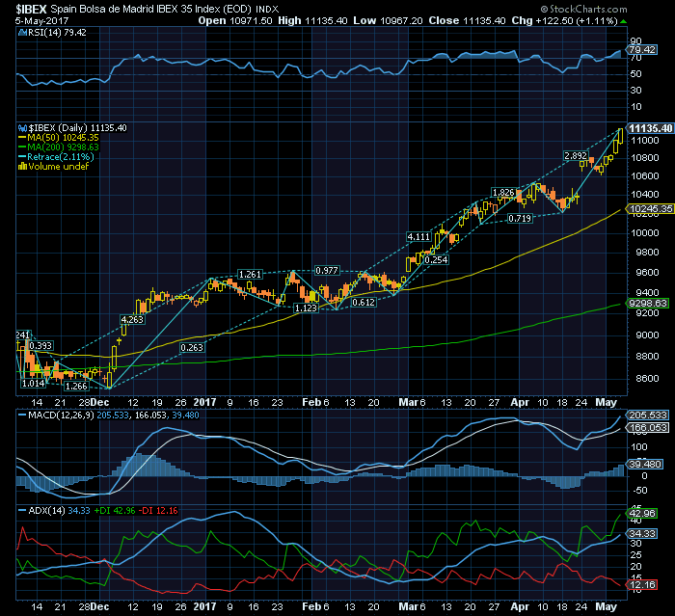Click the 11000 price axis label
675x616 pixels.
point(645,141)
